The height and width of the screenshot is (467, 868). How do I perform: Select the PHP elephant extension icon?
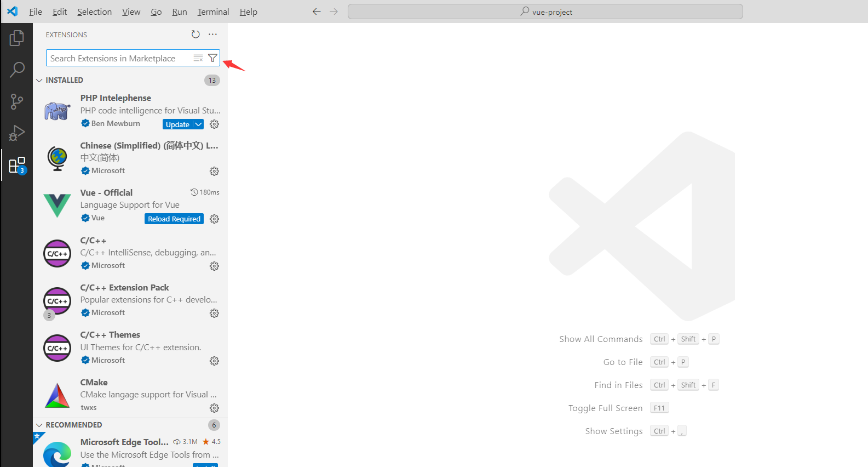coord(58,111)
